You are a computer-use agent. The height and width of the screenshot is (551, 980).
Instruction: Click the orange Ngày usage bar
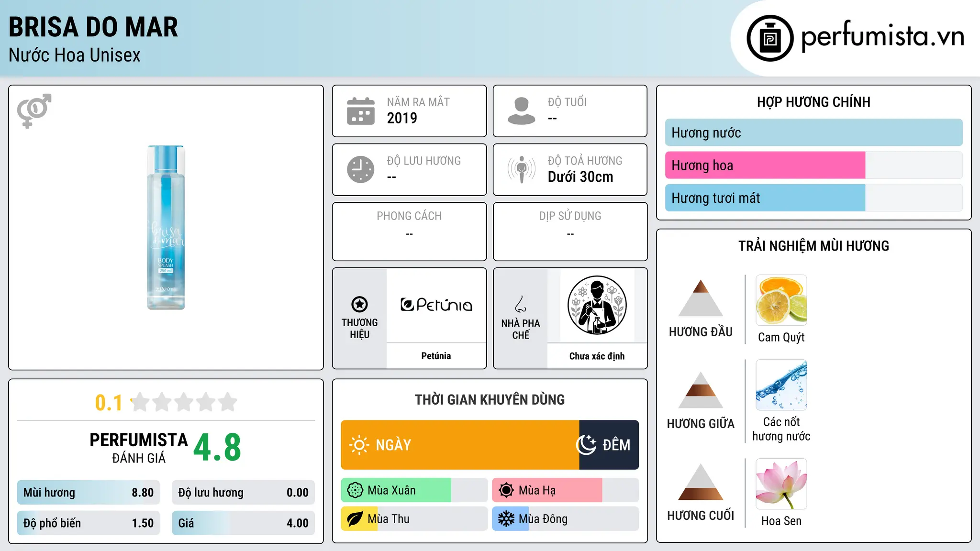[x=460, y=445]
